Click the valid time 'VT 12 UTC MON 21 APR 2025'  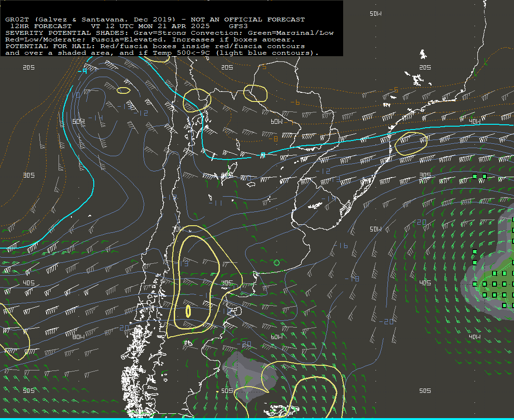click(x=150, y=26)
